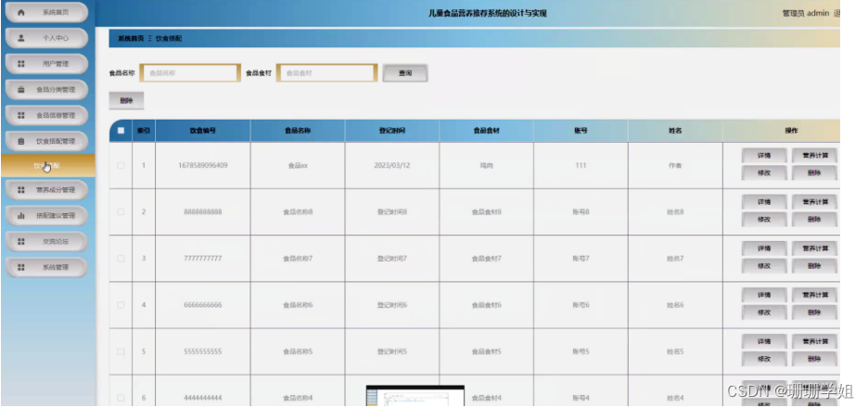
Task: Expand the 用户管理 sidebar menu
Action: pyautogui.click(x=47, y=64)
